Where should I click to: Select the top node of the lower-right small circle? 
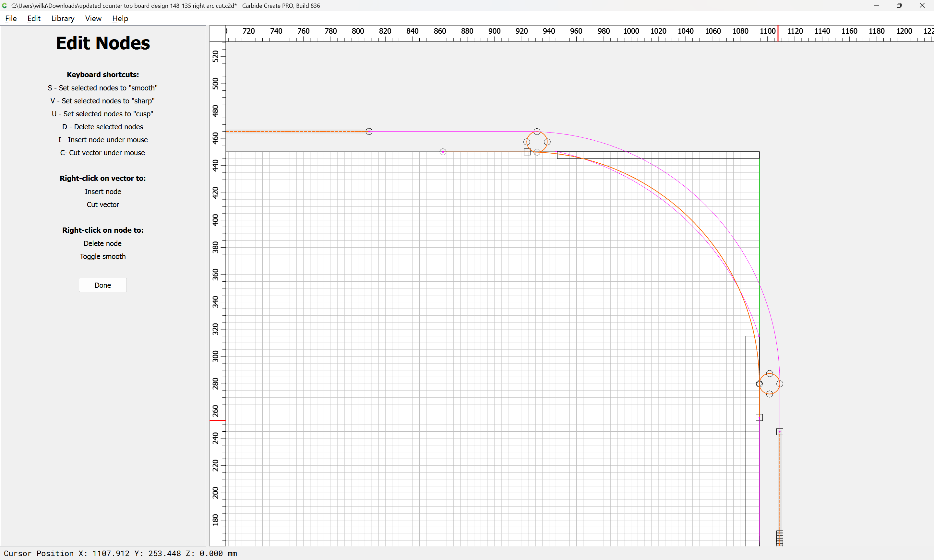point(769,374)
